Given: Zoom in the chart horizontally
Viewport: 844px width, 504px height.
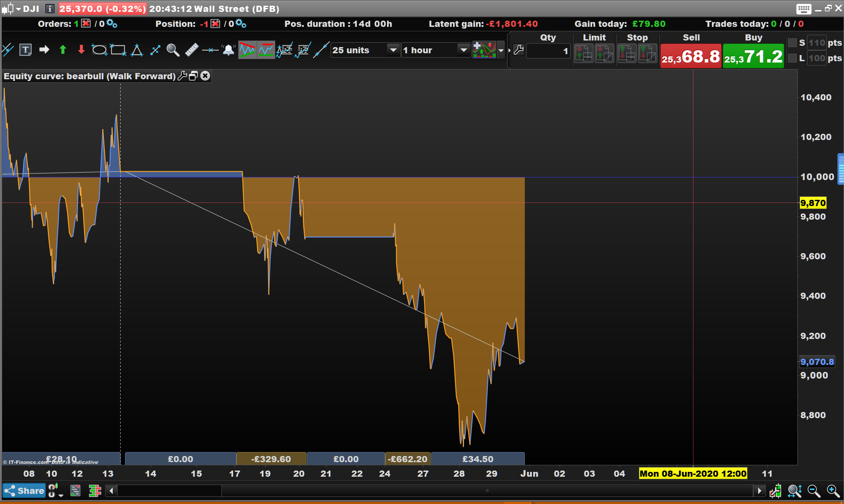Looking at the screenshot, I should 833,490.
